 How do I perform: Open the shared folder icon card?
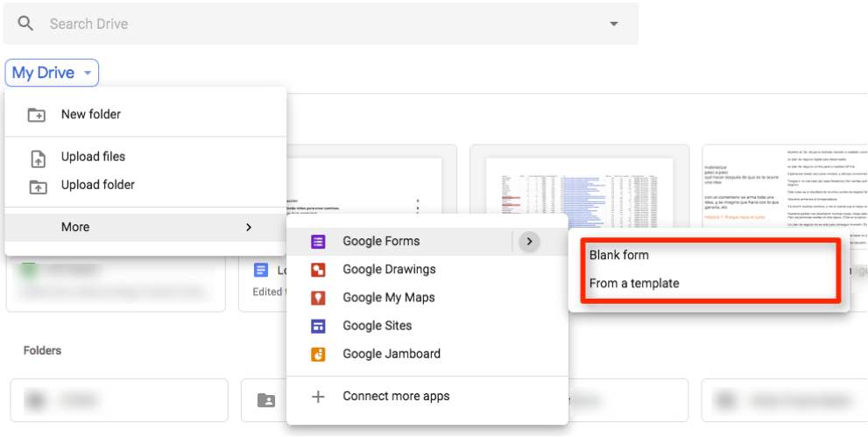click(x=266, y=400)
